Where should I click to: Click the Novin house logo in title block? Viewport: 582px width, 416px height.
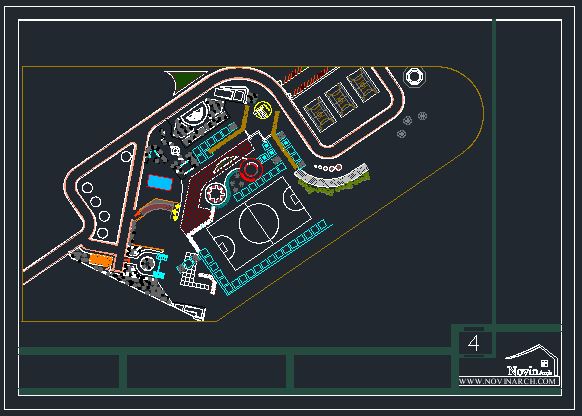click(x=532, y=361)
